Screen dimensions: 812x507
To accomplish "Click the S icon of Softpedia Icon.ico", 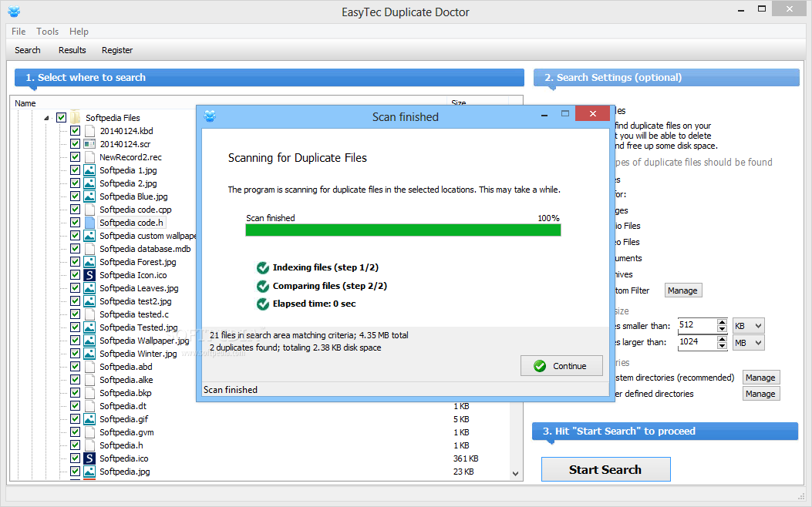I will pyautogui.click(x=89, y=275).
